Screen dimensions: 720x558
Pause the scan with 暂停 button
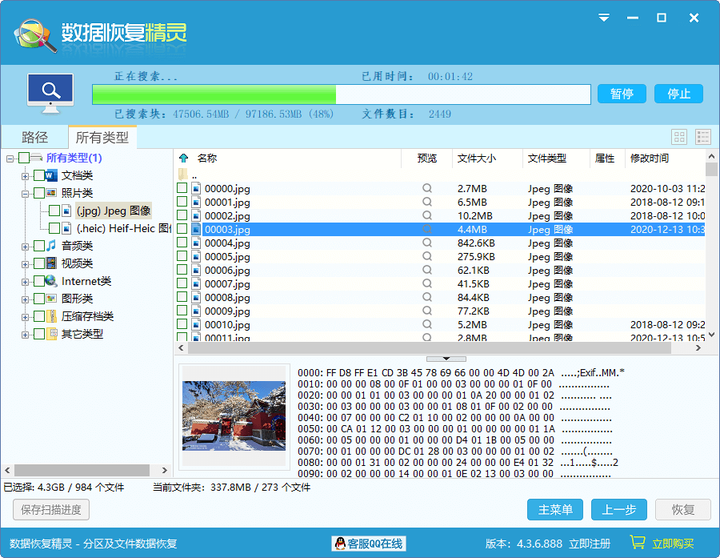coord(622,94)
